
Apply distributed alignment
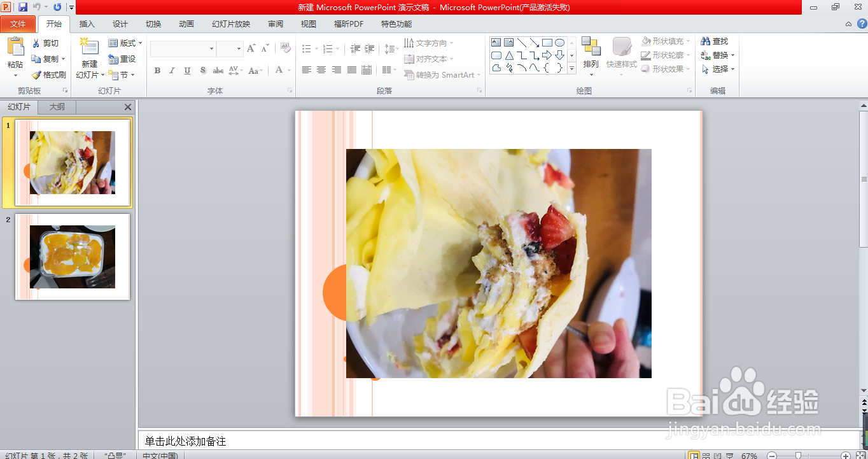pos(367,70)
